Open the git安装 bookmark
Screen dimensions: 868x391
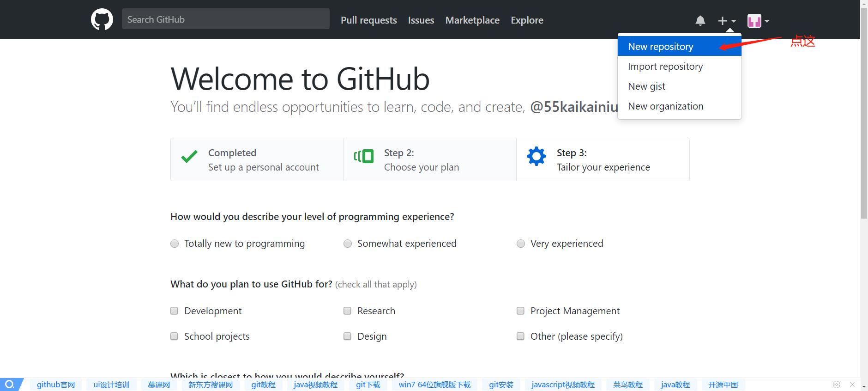[x=501, y=385]
